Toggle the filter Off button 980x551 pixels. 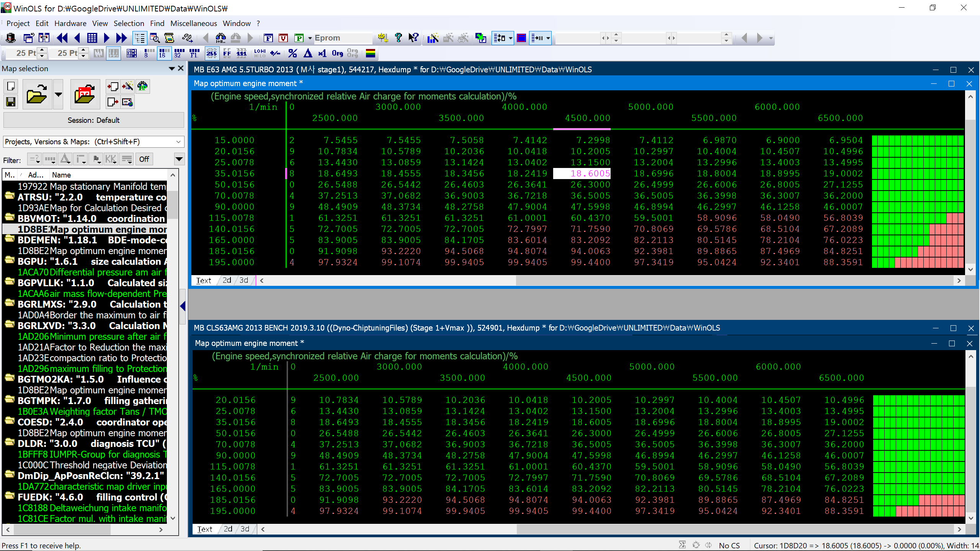tap(144, 159)
